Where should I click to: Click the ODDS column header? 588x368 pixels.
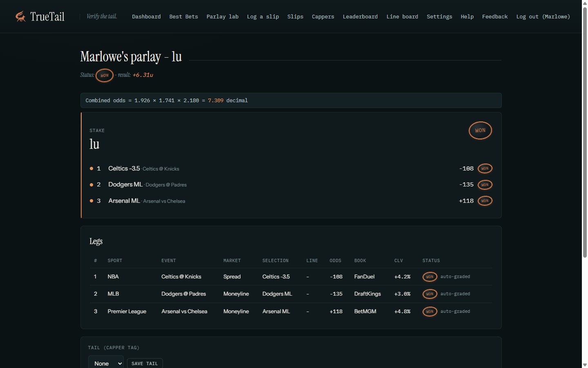click(x=335, y=260)
